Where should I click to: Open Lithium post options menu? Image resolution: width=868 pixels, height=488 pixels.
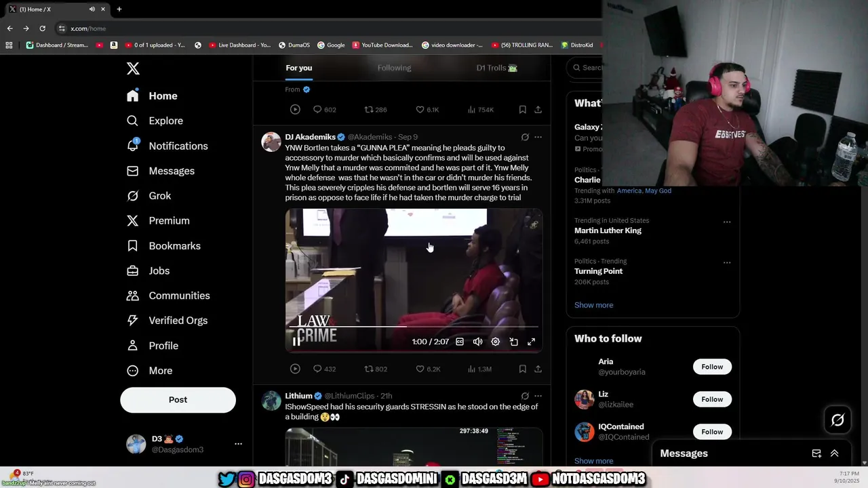538,396
